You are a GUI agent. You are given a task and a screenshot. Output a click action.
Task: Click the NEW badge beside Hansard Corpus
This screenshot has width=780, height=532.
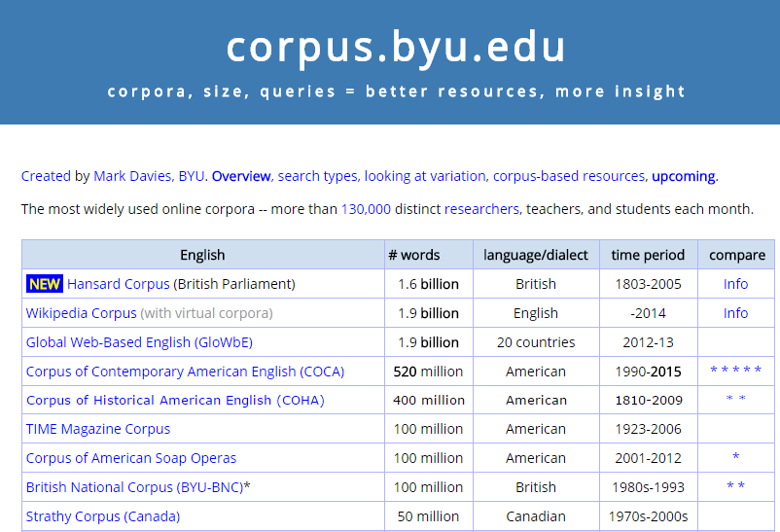45,284
